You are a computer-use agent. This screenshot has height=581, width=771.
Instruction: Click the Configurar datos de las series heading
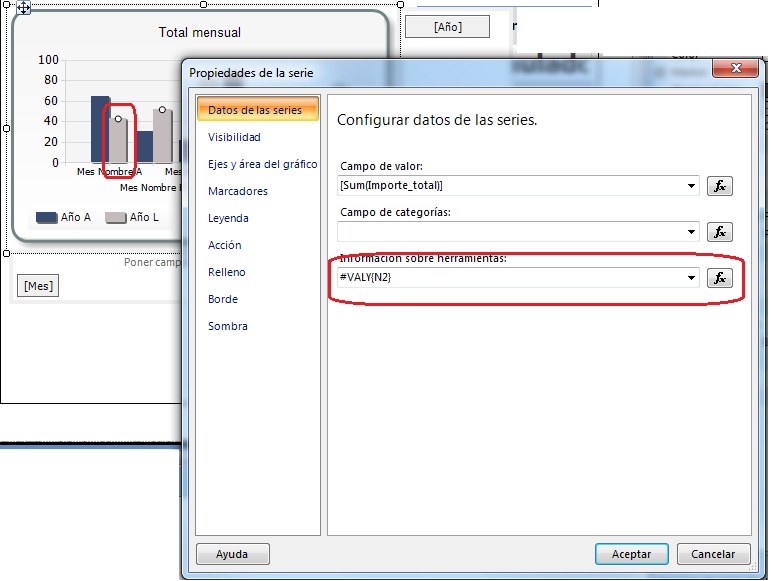(x=437, y=120)
